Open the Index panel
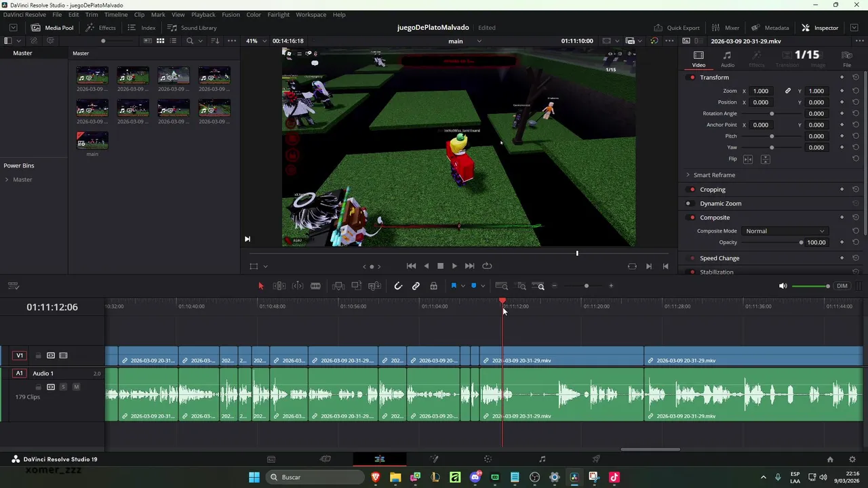Screen dimensions: 868x488 (x=142, y=28)
